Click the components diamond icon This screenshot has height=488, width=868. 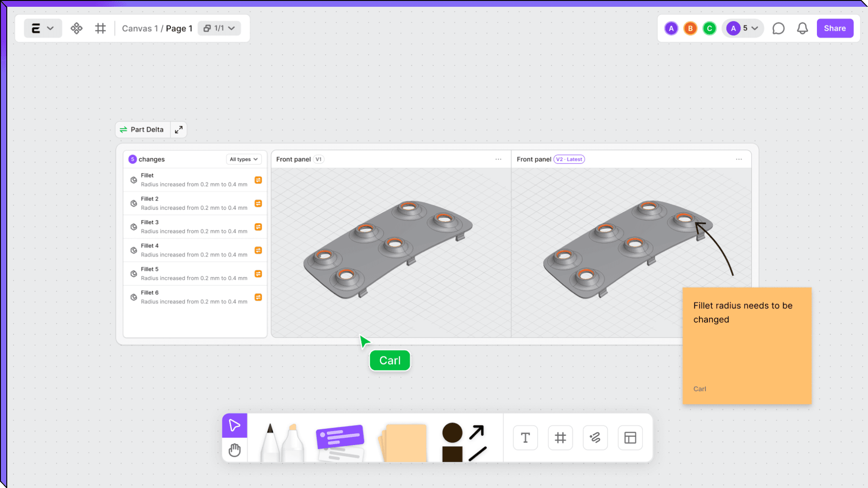point(76,28)
